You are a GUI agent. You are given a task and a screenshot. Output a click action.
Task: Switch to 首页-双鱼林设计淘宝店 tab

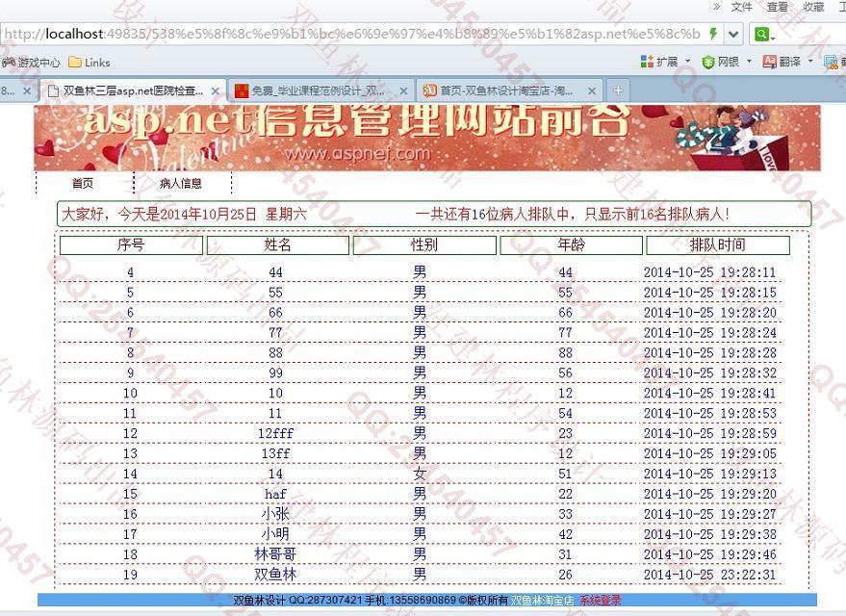[505, 90]
